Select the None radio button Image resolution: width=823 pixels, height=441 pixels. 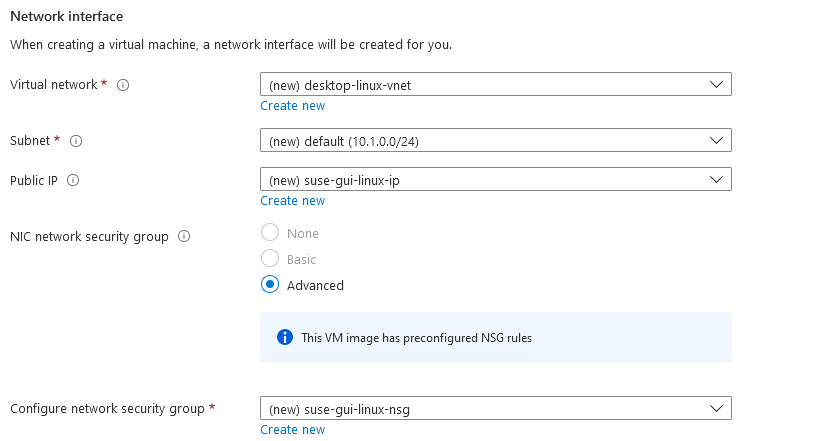click(270, 232)
